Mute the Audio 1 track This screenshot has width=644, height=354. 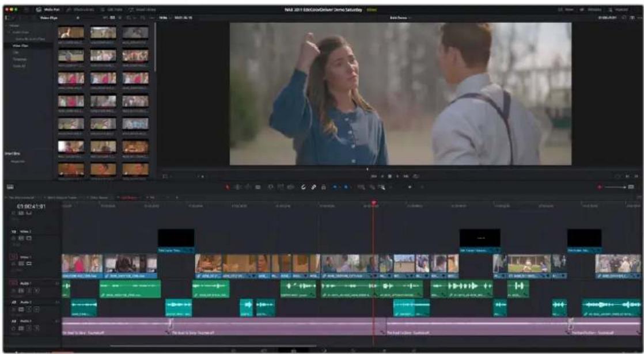point(37,291)
